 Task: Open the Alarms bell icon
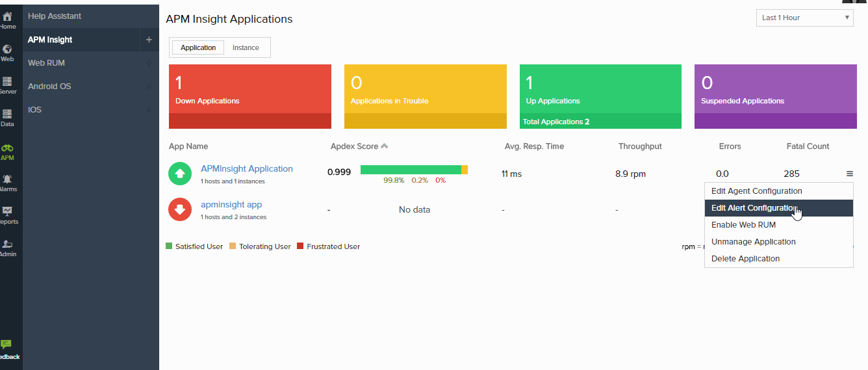(7, 179)
